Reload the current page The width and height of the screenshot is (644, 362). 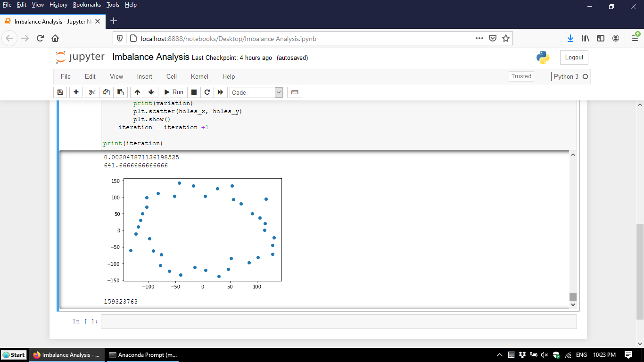[x=40, y=38]
